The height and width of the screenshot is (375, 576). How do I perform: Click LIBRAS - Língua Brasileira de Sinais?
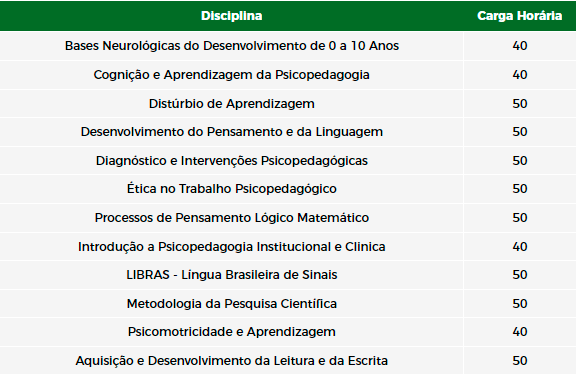point(231,275)
